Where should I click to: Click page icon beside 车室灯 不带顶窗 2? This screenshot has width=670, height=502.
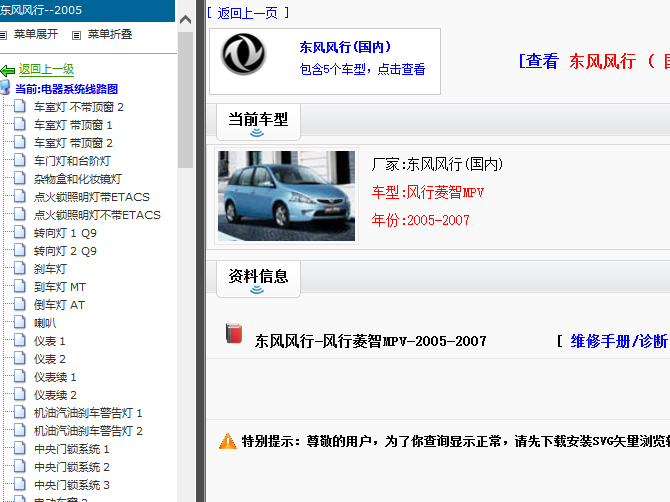(20, 106)
